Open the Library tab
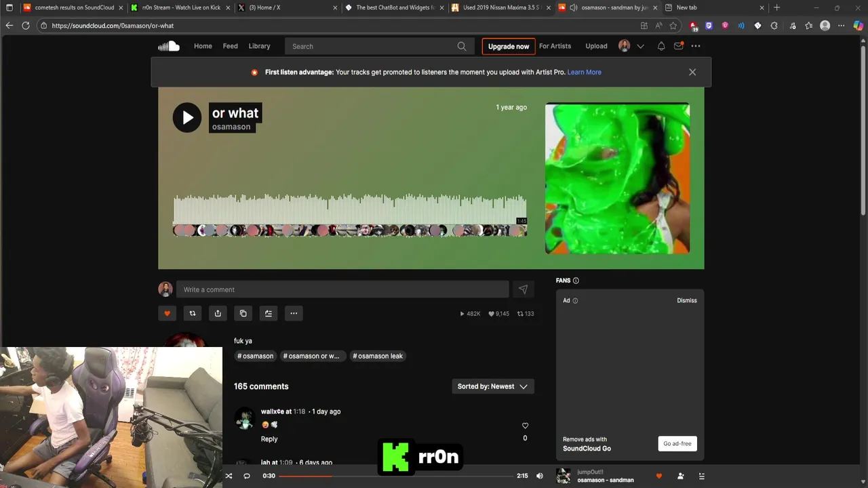 259,46
